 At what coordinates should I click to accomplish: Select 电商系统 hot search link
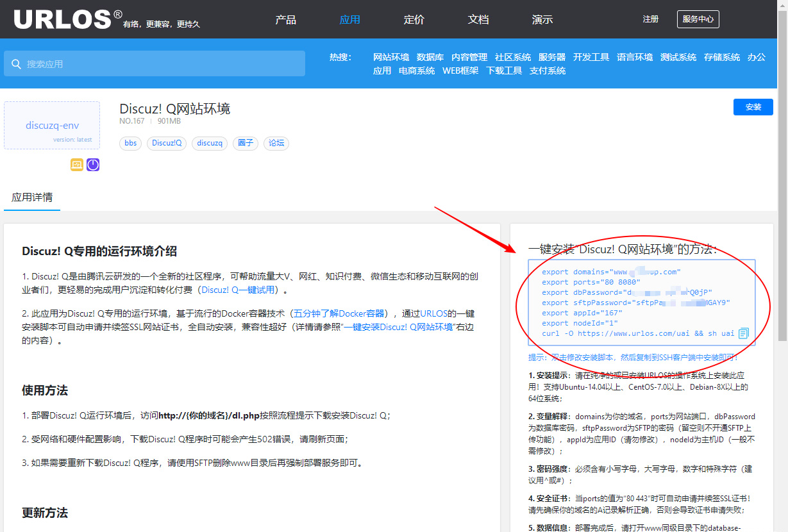417,71
